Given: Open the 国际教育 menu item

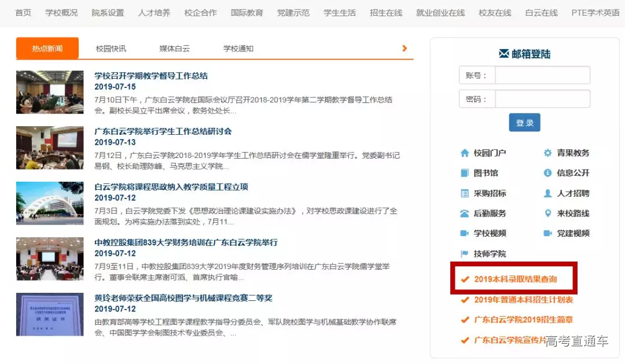Looking at the screenshot, I should pos(247,12).
